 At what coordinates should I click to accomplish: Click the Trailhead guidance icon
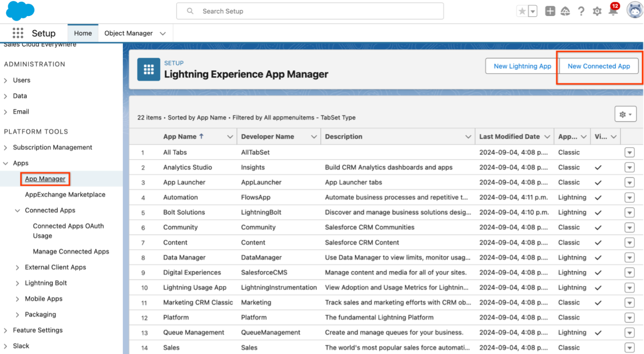point(565,11)
